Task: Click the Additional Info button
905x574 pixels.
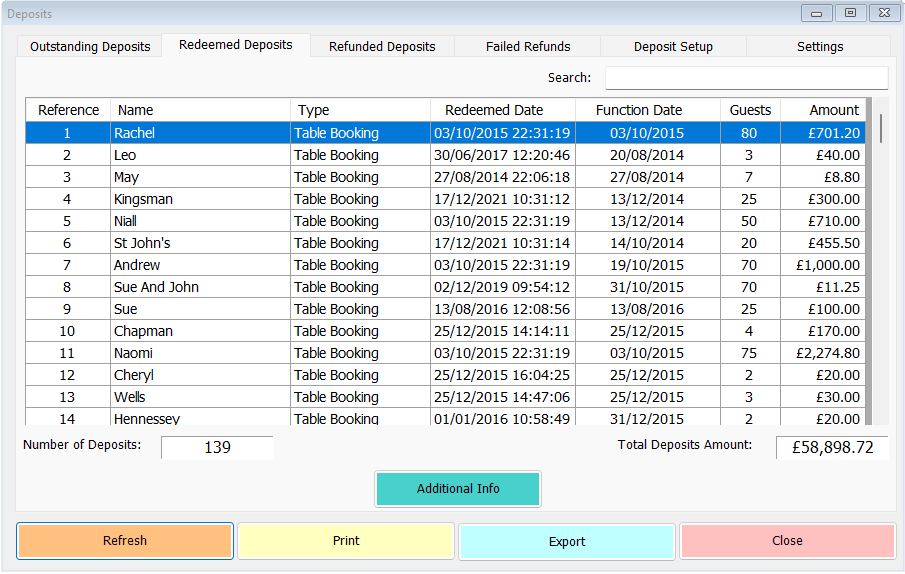Action: [x=458, y=489]
